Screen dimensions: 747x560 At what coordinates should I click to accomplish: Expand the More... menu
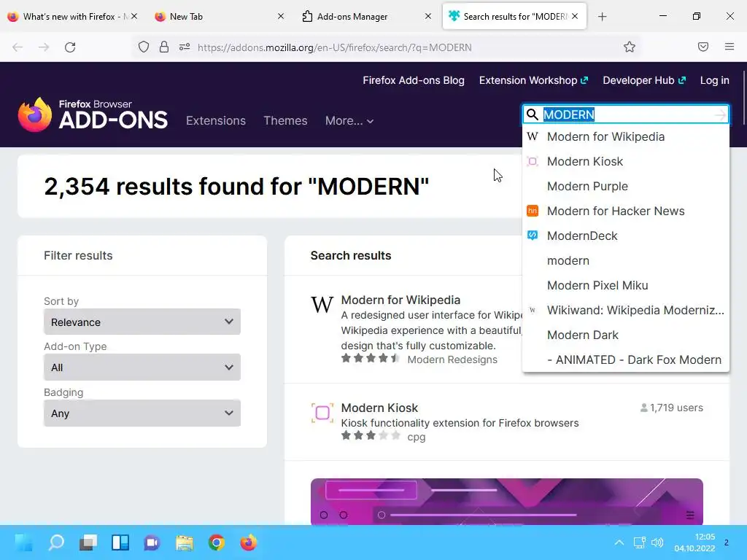tap(349, 120)
